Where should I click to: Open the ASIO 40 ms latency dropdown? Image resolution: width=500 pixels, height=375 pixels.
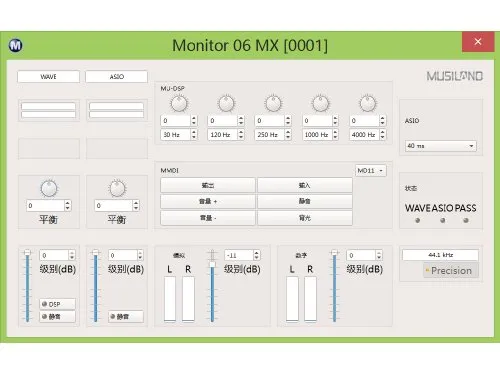click(x=441, y=146)
